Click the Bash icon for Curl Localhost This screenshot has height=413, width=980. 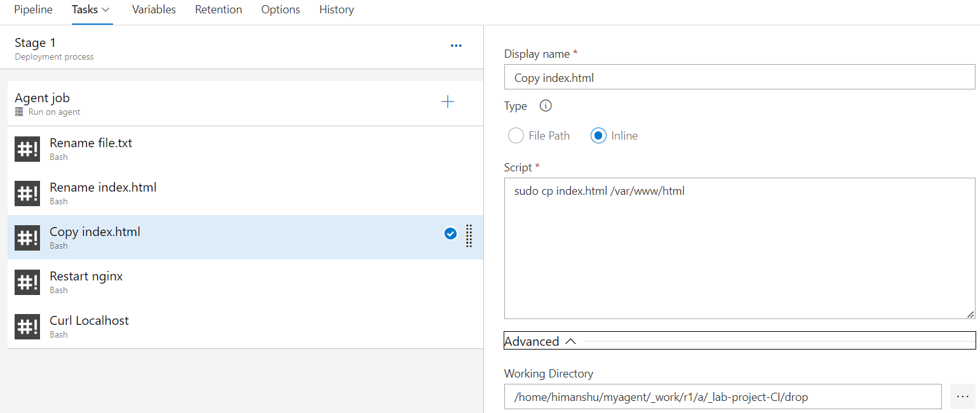point(27,327)
